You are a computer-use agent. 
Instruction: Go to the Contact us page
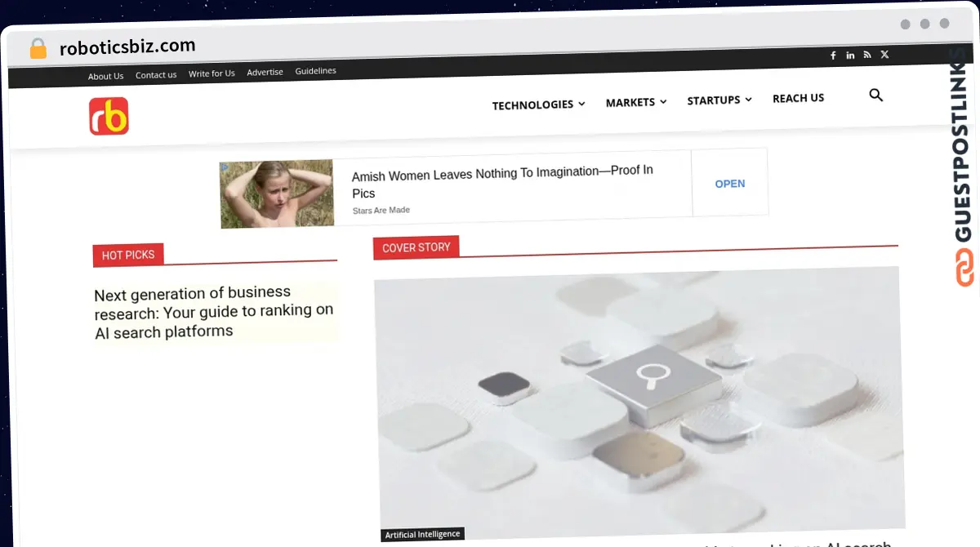tap(156, 75)
